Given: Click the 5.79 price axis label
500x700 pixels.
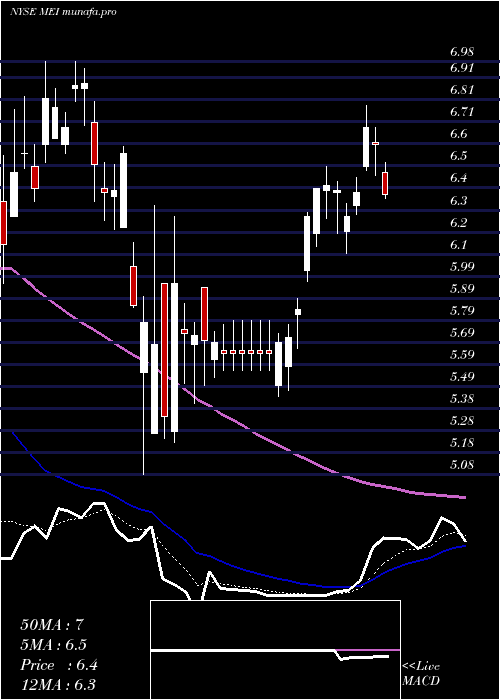Looking at the screenshot, I should [462, 310].
